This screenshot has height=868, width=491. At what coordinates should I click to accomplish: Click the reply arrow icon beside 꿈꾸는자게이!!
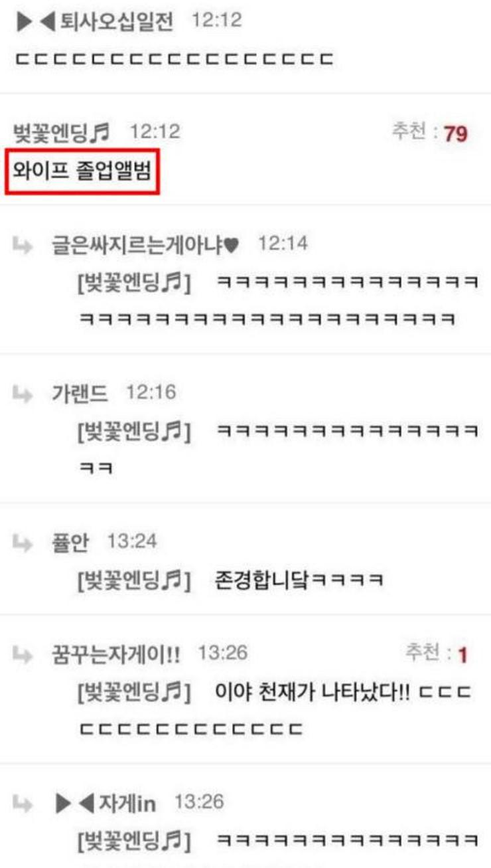23,655
